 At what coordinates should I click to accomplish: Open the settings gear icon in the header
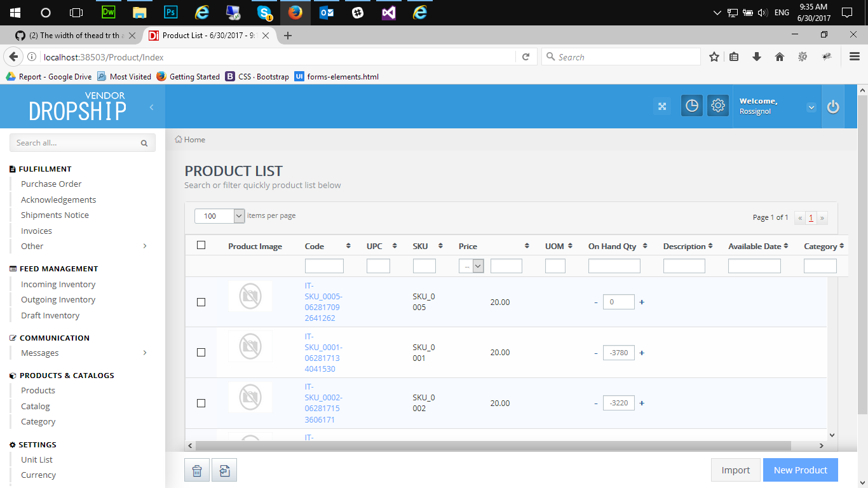(x=718, y=106)
